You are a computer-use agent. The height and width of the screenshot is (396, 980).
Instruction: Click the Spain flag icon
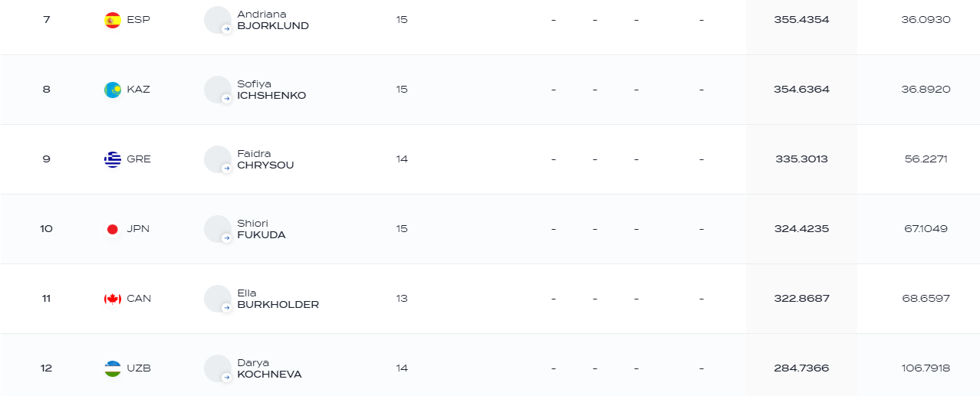click(x=113, y=20)
